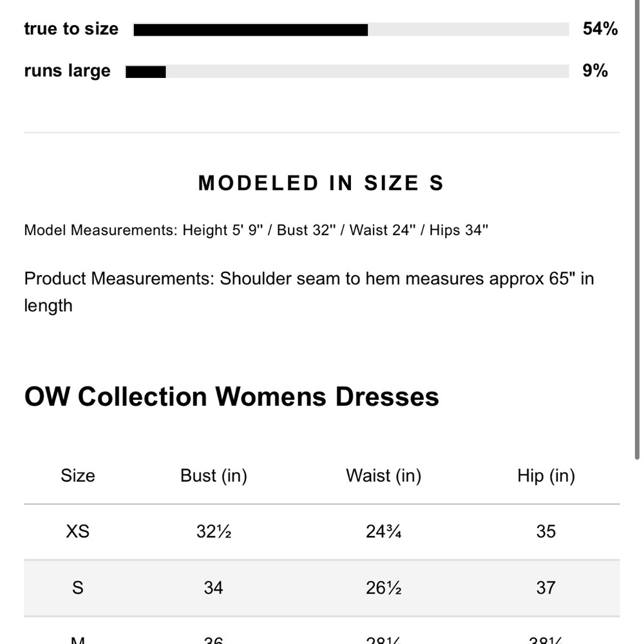Click the S waist value 26½
644x644 pixels.
[384, 588]
